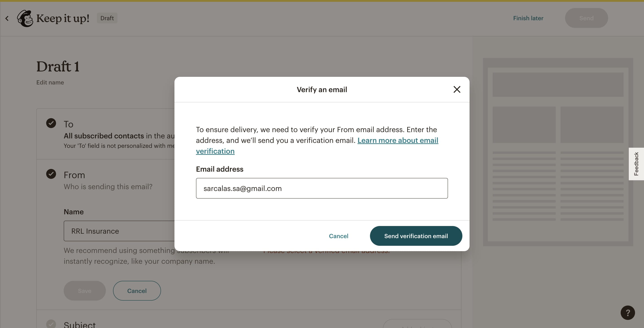Click the back arrow in the header
644x328 pixels.
7,18
